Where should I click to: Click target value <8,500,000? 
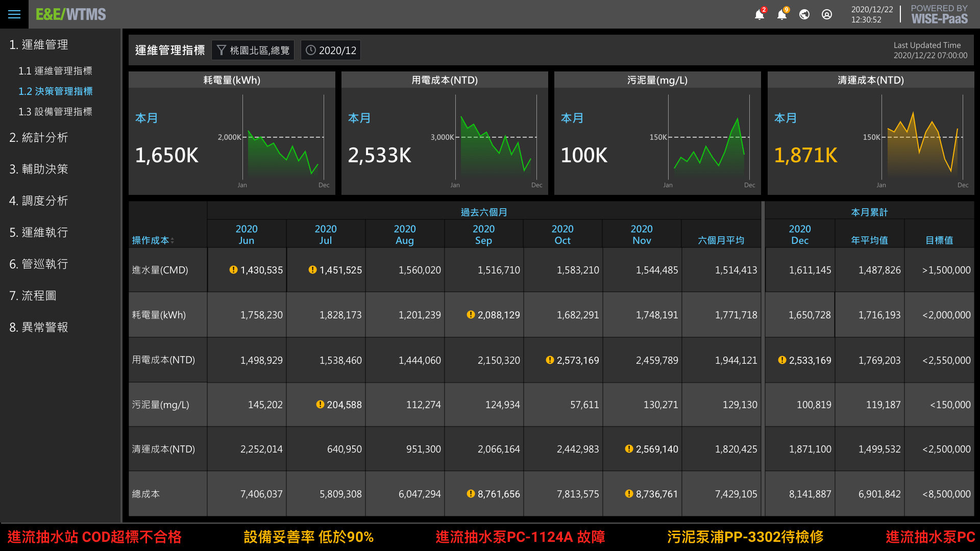pos(946,494)
